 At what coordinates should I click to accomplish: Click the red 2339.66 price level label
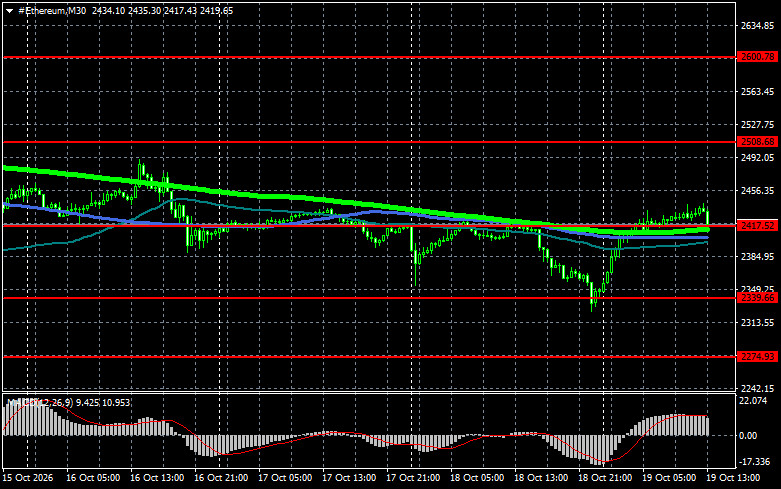tap(757, 298)
